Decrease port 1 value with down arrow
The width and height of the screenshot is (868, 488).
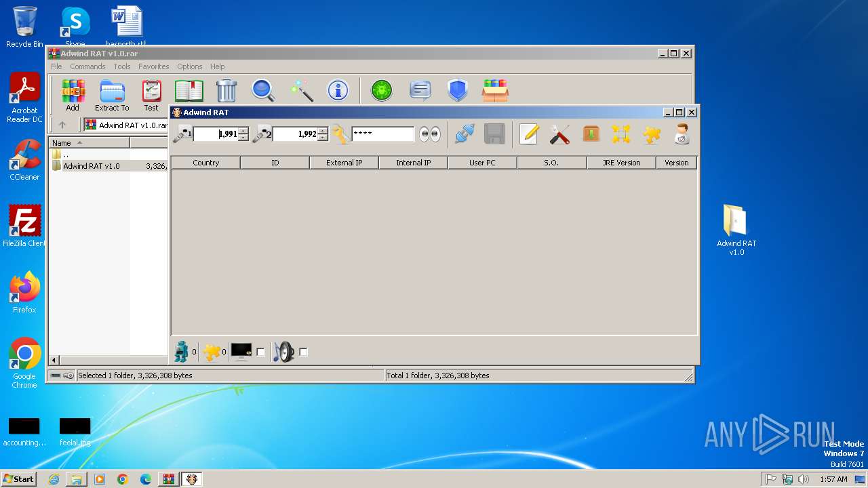coord(243,138)
